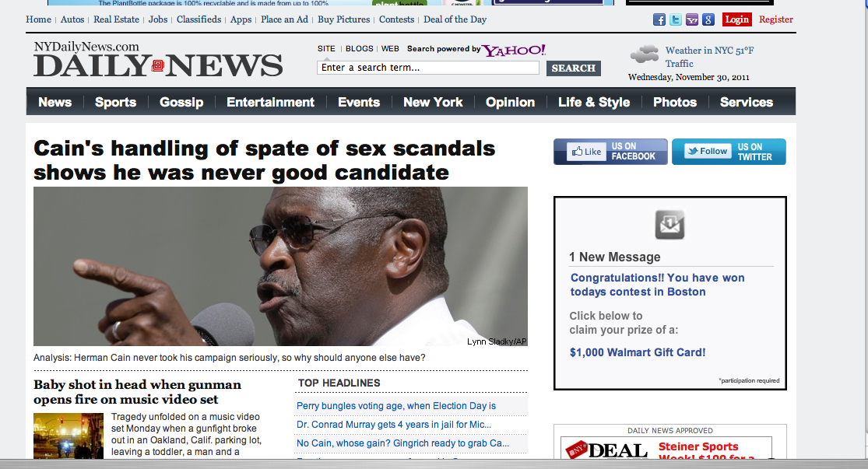Open the Life & Style menu item
The height and width of the screenshot is (469, 868).
pyautogui.click(x=594, y=103)
